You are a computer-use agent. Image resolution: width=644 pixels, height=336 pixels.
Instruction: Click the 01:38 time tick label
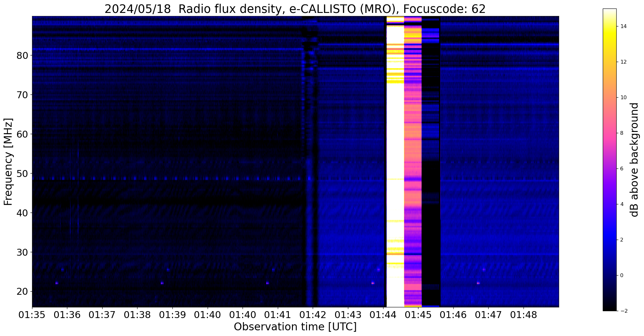coord(137,315)
